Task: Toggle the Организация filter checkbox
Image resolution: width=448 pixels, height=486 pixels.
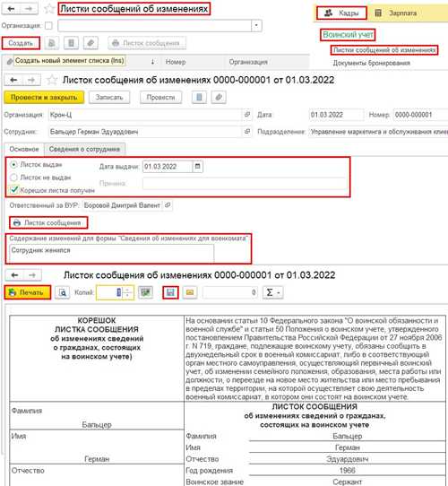Action: point(48,26)
